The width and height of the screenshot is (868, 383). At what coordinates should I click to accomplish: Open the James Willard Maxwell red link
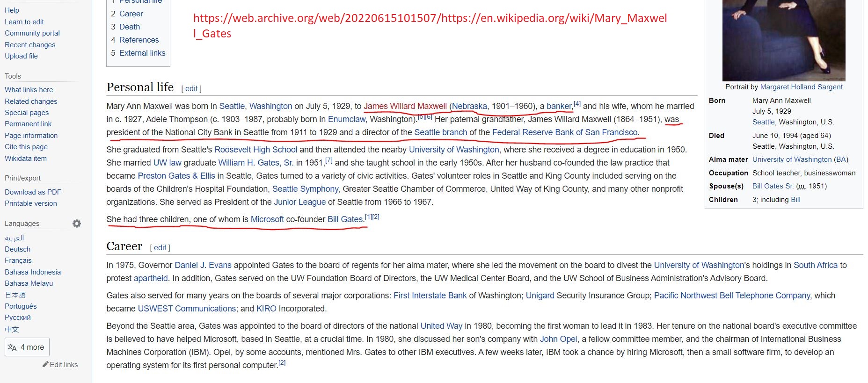point(405,106)
